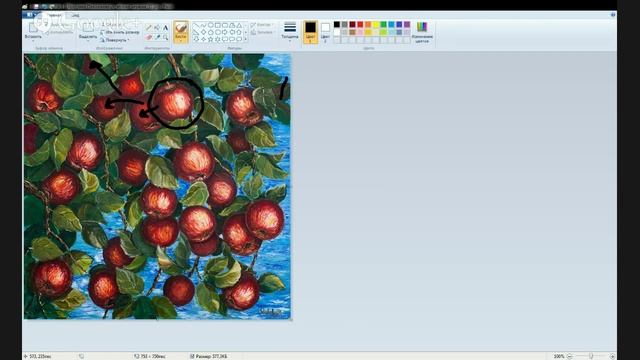Pick the gray palette color
640x360 pixels.
(x=344, y=24)
